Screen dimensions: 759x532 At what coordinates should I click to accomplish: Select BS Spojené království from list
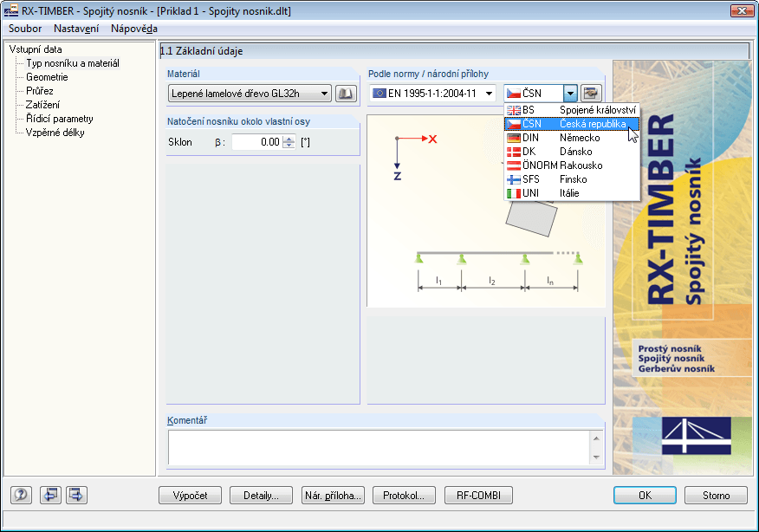[x=572, y=110]
